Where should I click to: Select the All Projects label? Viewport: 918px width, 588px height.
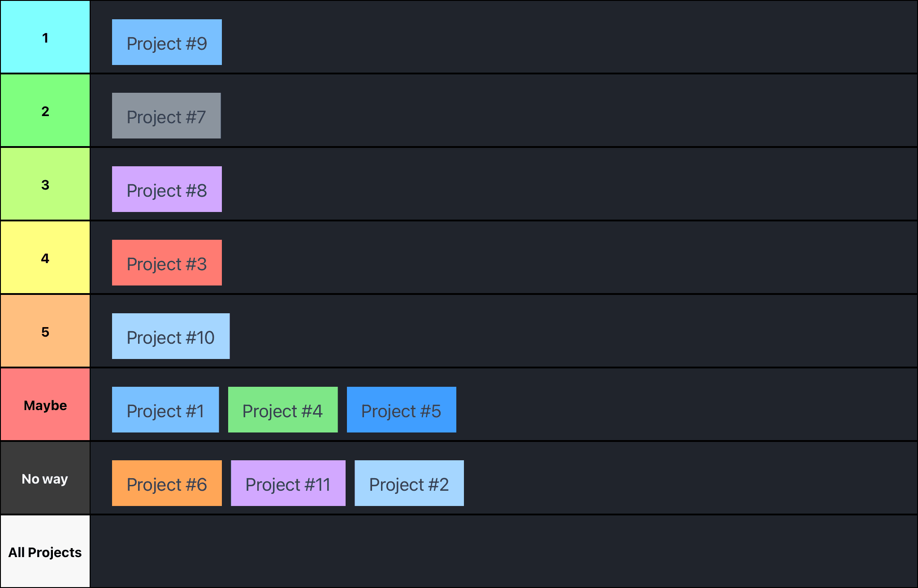tap(45, 551)
